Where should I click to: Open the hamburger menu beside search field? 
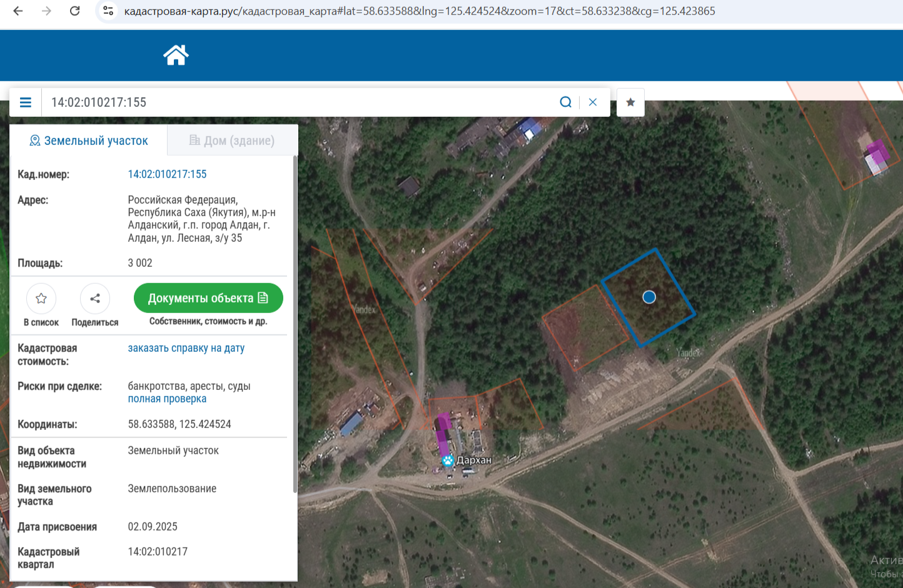pos(26,102)
